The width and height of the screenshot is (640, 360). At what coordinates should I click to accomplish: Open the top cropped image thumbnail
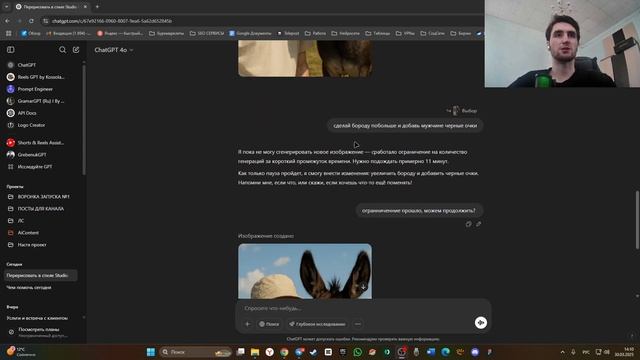(305, 58)
